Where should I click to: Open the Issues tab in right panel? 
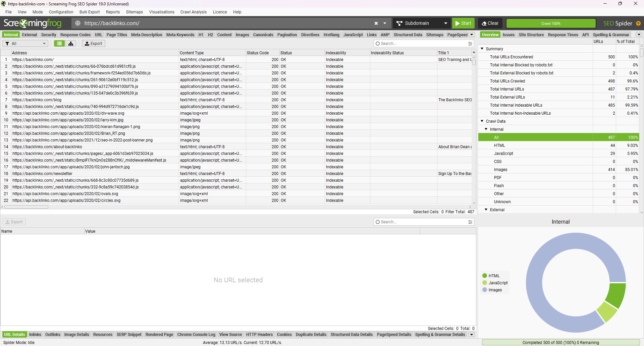pos(508,35)
